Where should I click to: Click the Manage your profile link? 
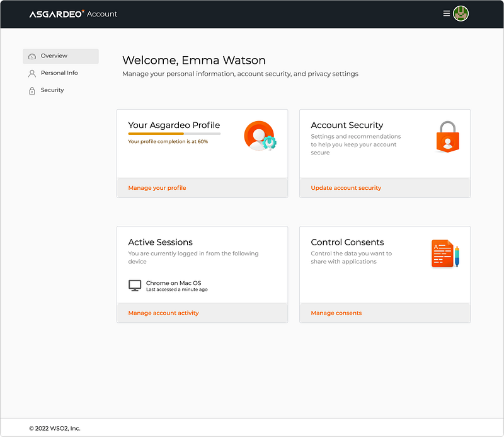[157, 188]
